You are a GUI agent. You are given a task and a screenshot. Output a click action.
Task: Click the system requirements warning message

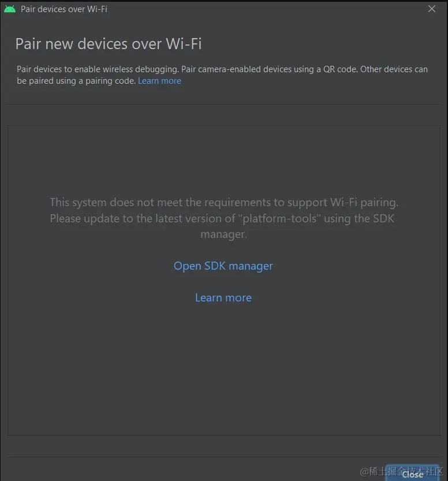(224, 218)
